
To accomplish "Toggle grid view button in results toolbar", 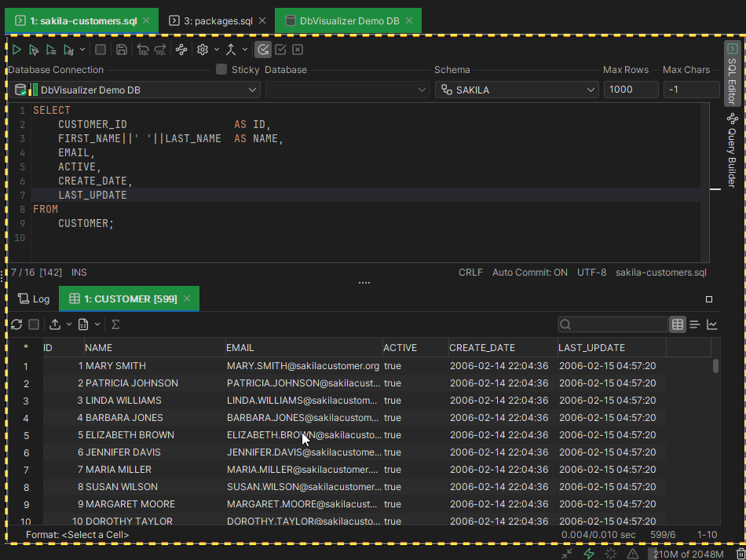I will pos(677,324).
